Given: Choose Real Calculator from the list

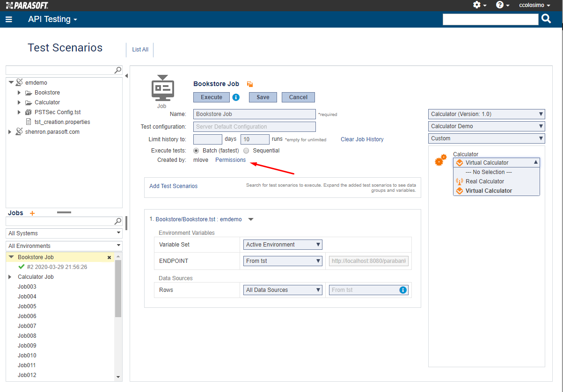Looking at the screenshot, I should (496, 181).
